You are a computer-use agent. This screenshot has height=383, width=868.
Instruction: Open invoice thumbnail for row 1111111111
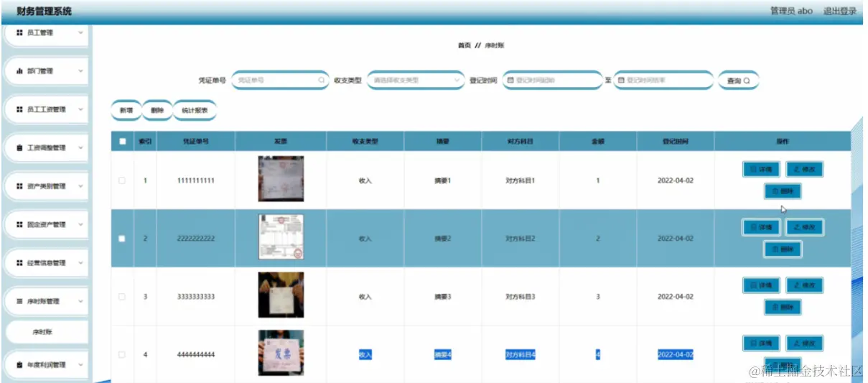[281, 179]
